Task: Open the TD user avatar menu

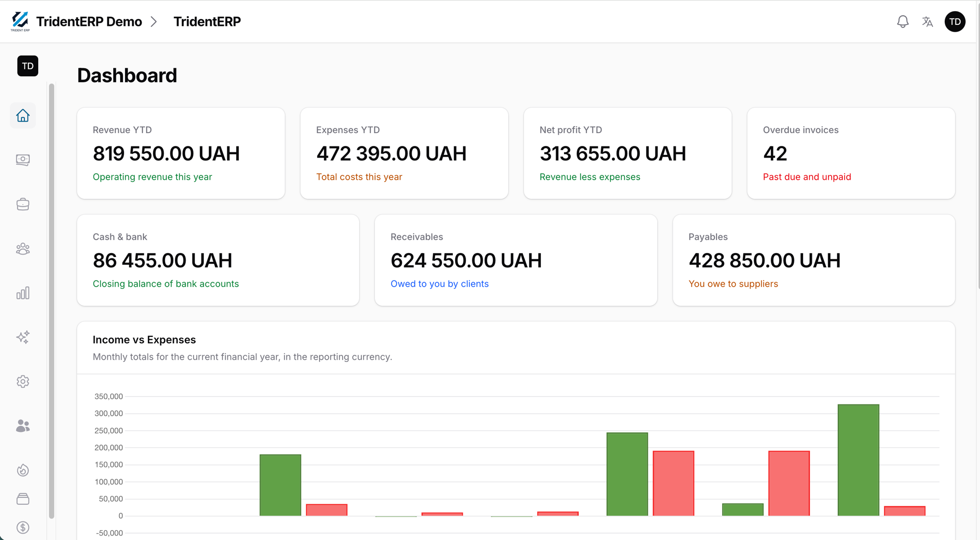Action: pyautogui.click(x=955, y=22)
